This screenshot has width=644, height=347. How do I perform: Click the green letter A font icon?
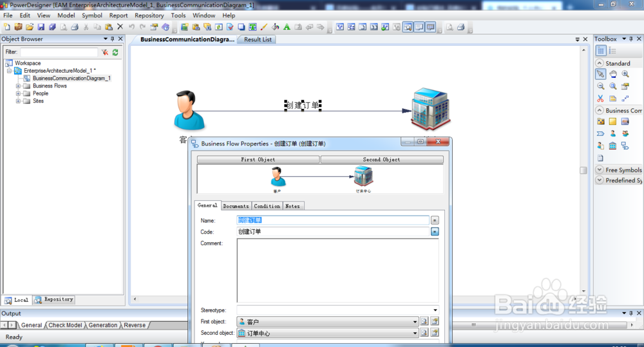[x=287, y=27]
